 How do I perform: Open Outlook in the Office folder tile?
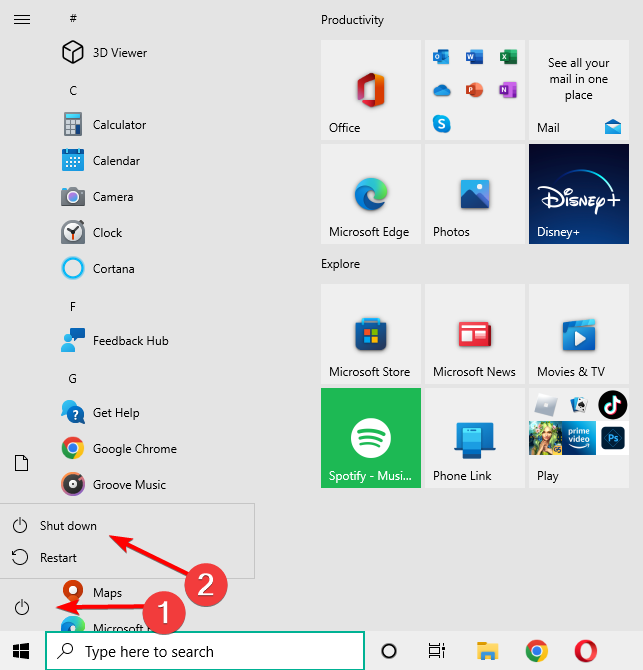tap(441, 56)
